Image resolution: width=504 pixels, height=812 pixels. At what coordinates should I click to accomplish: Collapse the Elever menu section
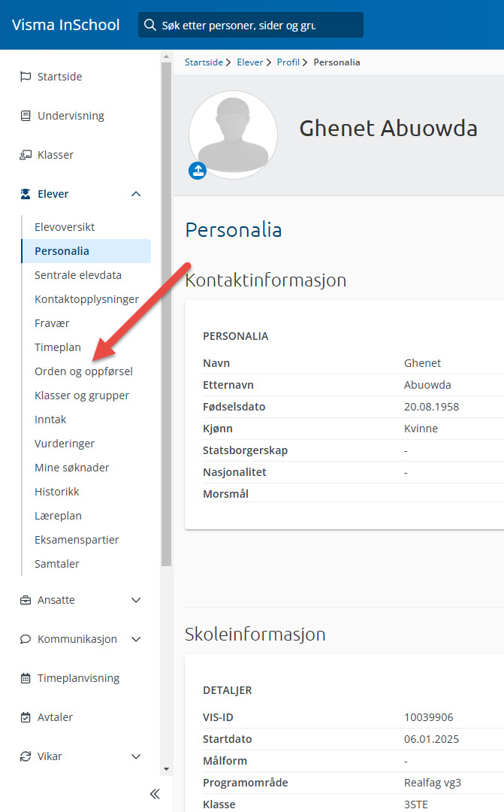click(136, 194)
